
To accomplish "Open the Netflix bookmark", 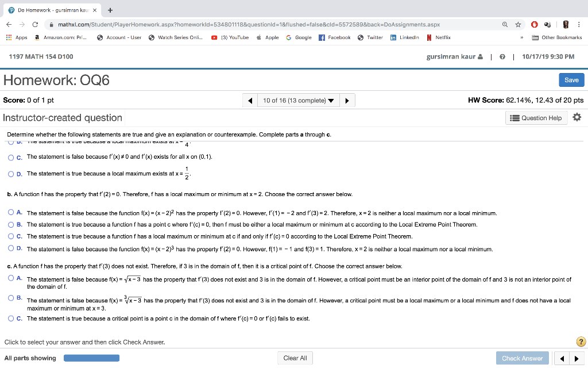I will point(438,37).
